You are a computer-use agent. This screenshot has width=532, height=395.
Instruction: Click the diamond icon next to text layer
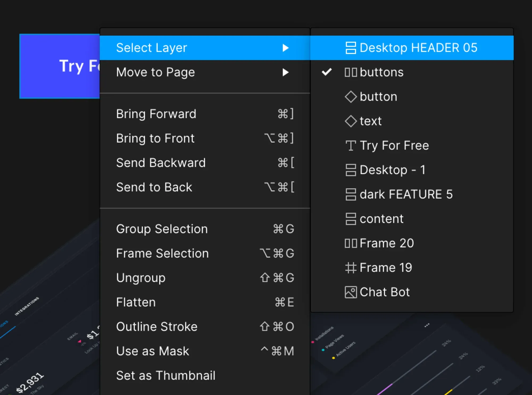351,121
